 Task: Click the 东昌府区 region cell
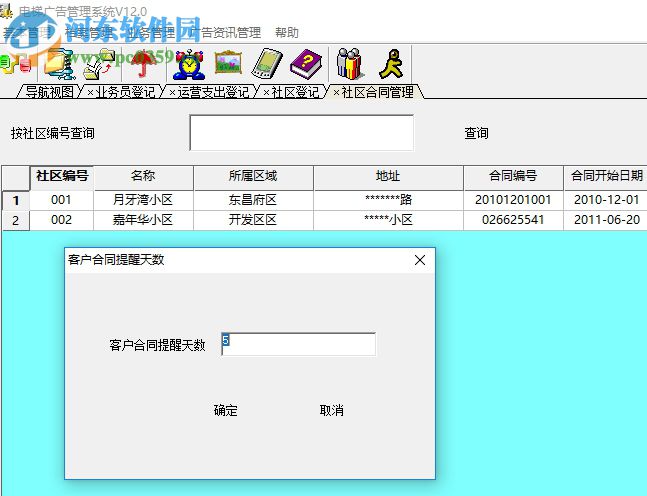coord(253,200)
